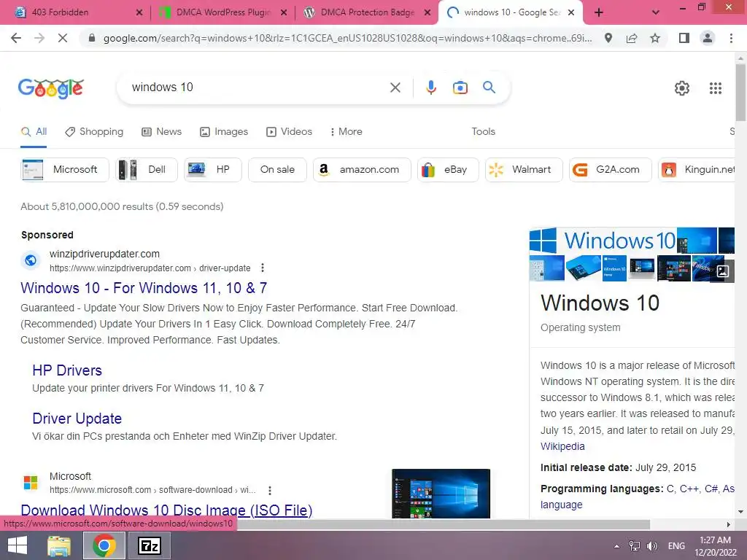747x560 pixels.
Task: Switch to the DMCA WordPress Plugin tab
Action: (x=223, y=12)
